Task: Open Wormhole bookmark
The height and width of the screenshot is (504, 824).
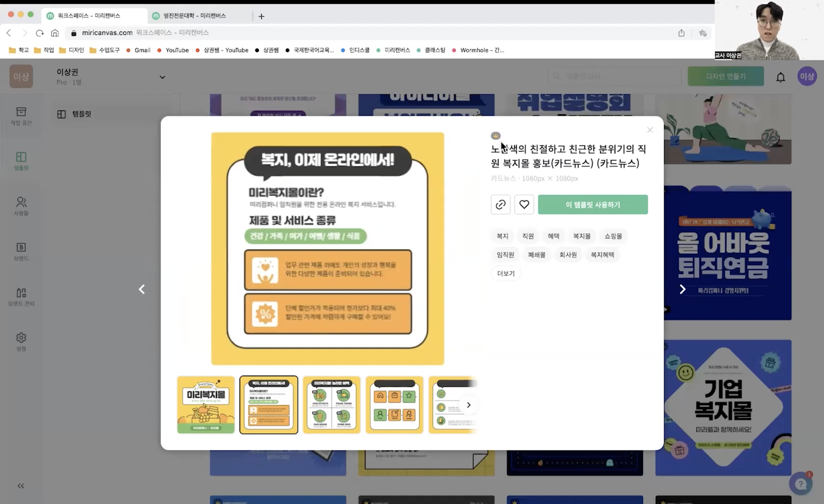Action: tap(478, 50)
